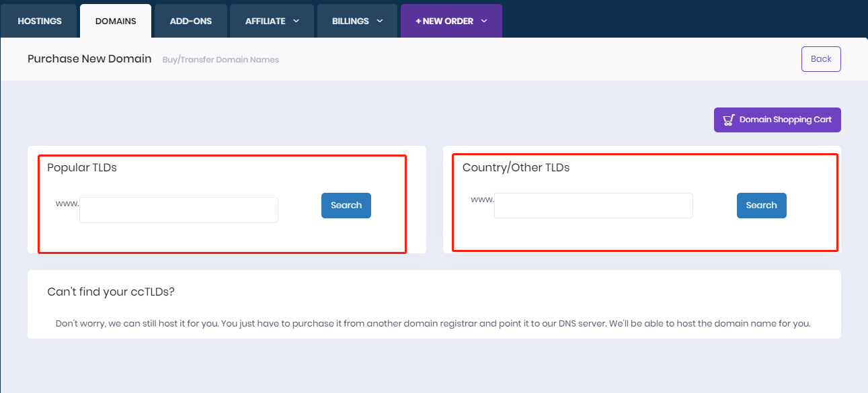Click the cart icon in Domain Shopping Cart
This screenshot has width=868, height=393.
(x=729, y=120)
